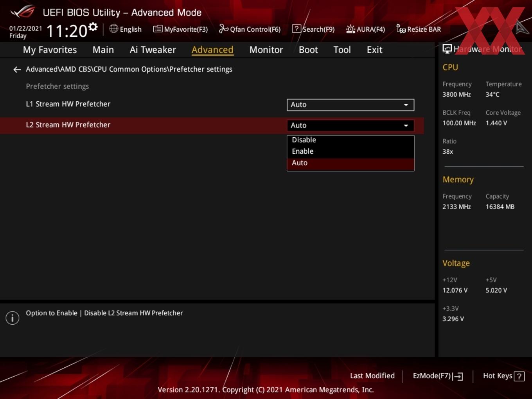Click the ROG logo icon

23,12
